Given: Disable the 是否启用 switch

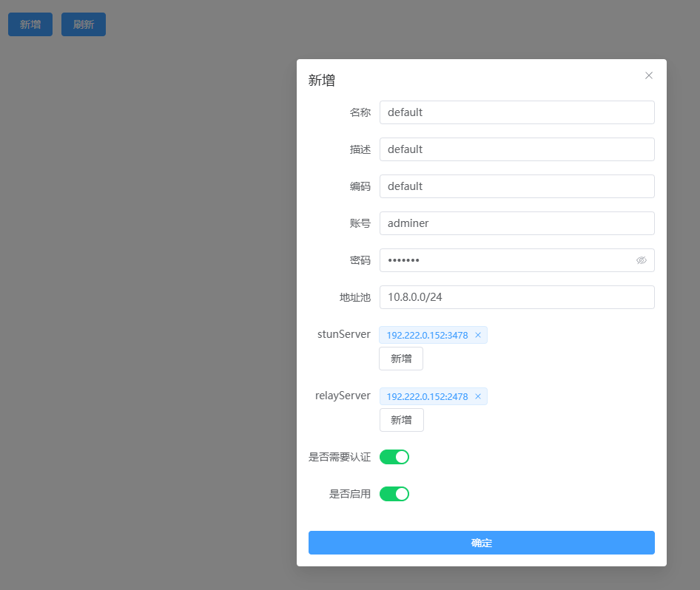Looking at the screenshot, I should coord(394,494).
